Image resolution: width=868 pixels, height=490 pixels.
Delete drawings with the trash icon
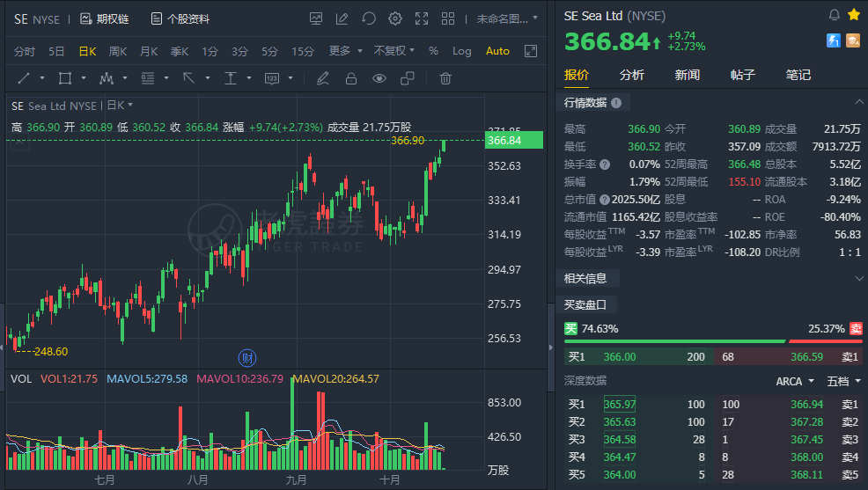tap(445, 78)
